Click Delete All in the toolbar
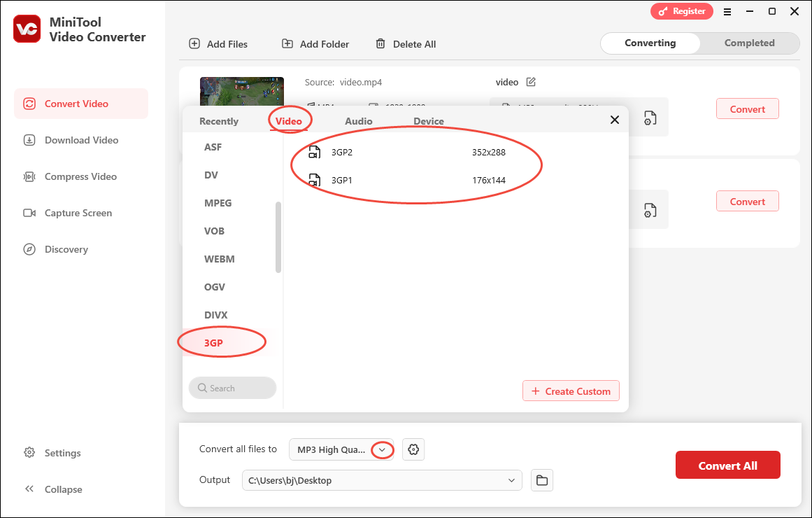The image size is (812, 518). [406, 44]
